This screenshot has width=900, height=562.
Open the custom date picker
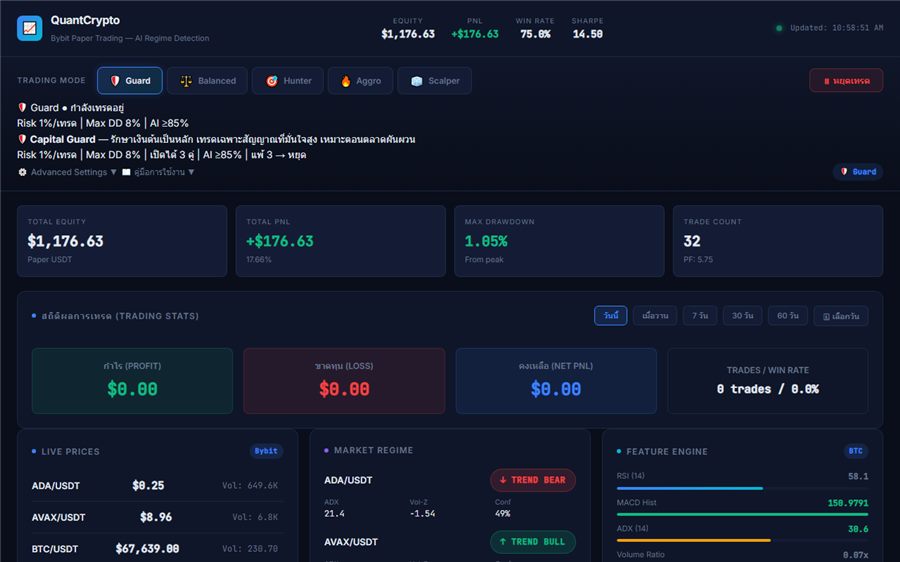point(841,316)
